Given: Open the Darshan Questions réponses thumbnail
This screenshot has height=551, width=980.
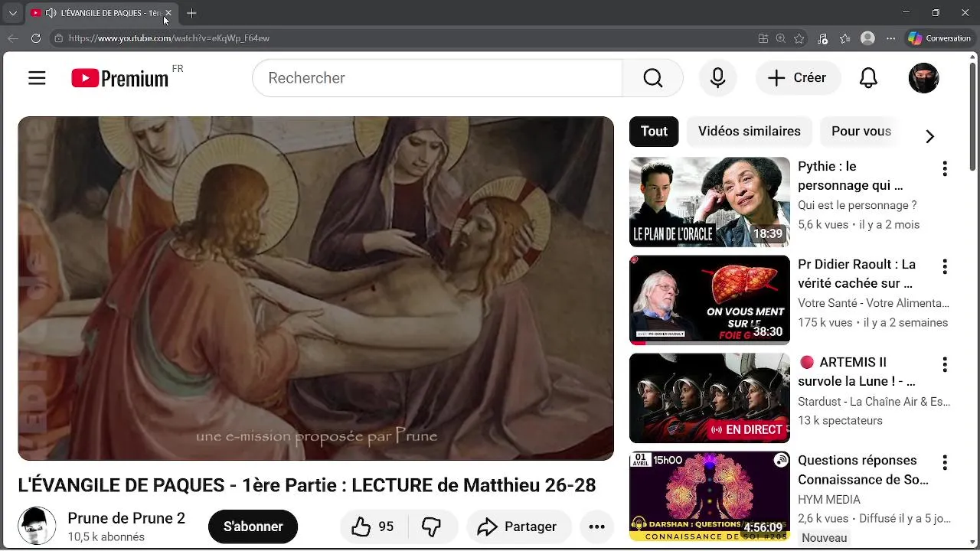Looking at the screenshot, I should coord(710,496).
